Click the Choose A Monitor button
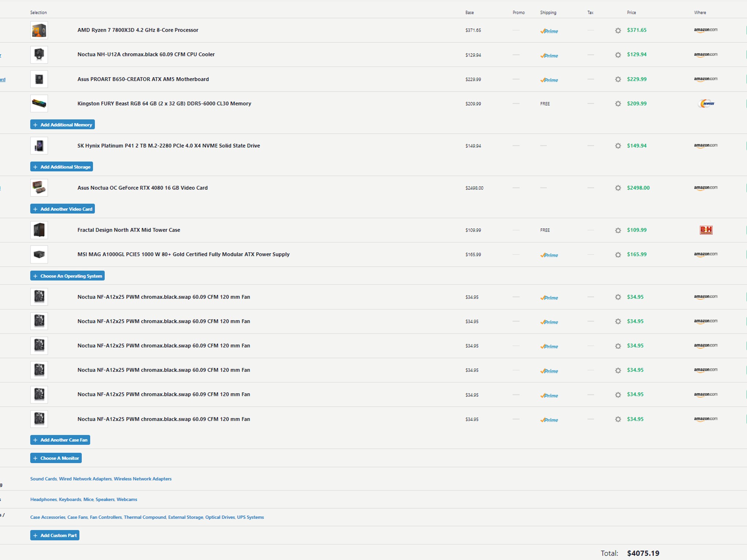The image size is (747, 560). click(x=56, y=458)
